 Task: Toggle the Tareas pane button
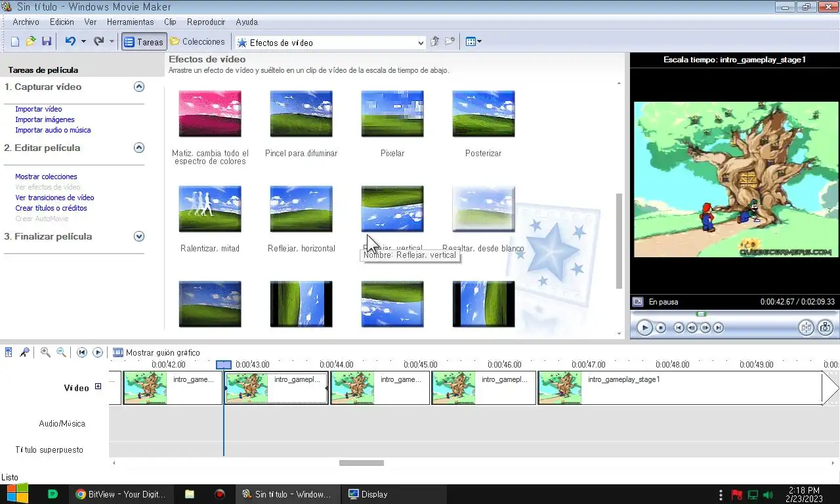click(x=143, y=41)
